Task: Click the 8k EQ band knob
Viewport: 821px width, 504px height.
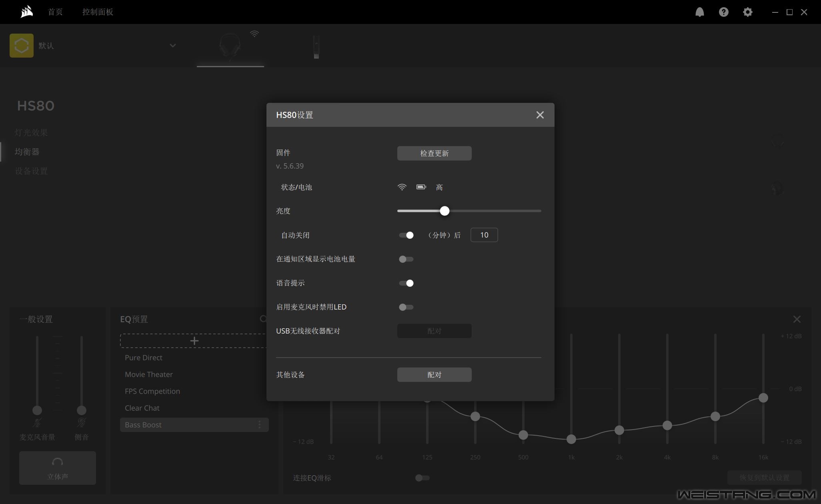Action: (715, 416)
